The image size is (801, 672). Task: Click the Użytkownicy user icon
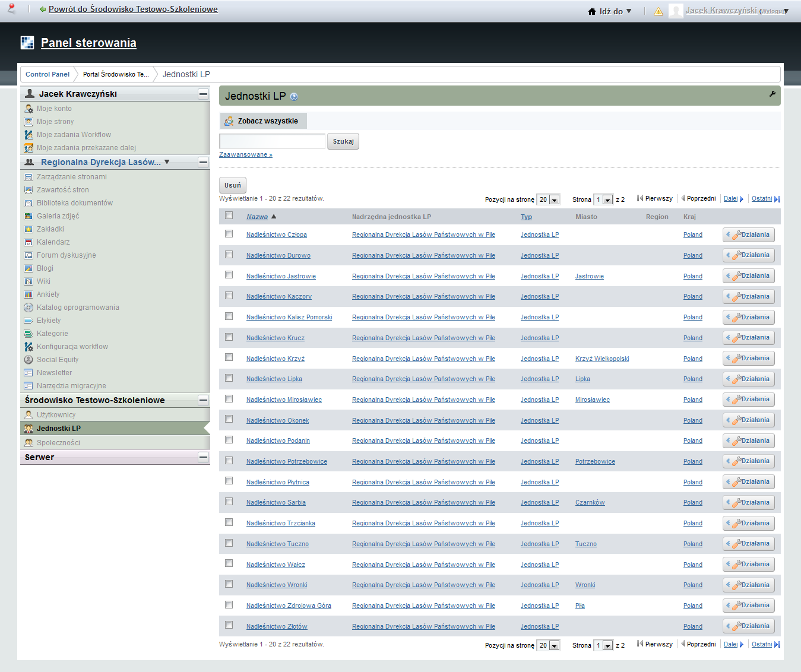pos(29,415)
